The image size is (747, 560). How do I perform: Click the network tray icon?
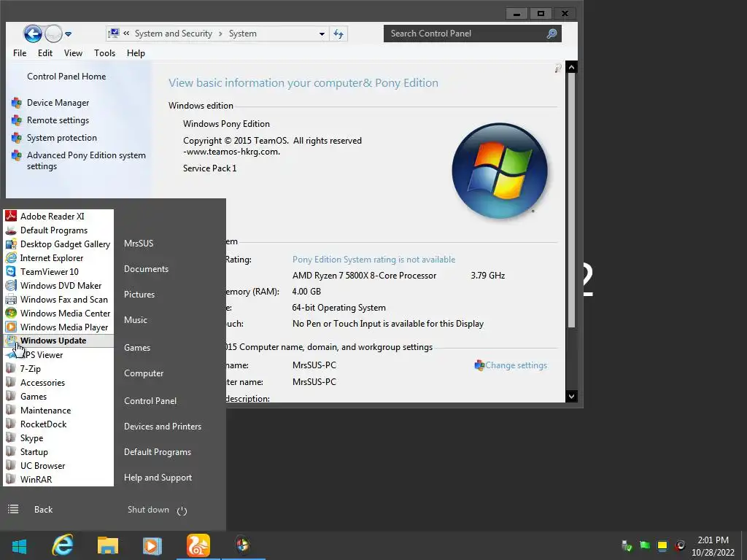tap(627, 545)
